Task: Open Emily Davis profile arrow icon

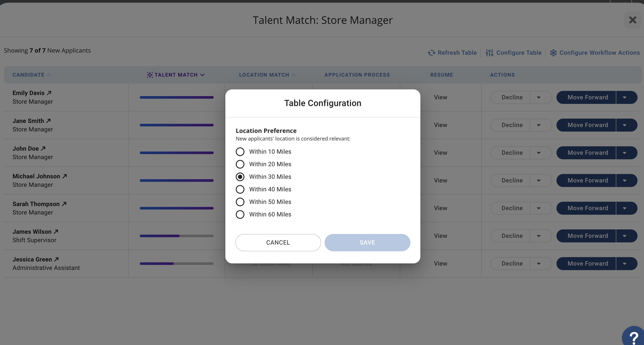Action: click(x=49, y=93)
